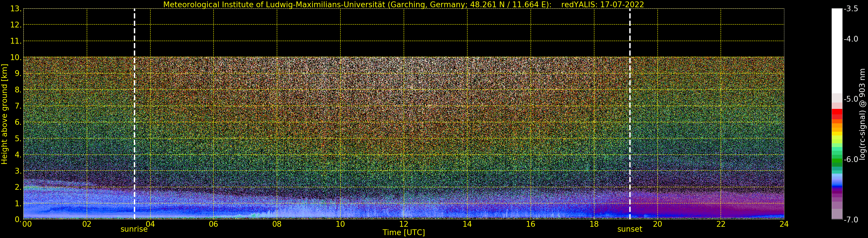Viewport: 868px width, 238px height.
Task: Click the 'log(rc-signal) @ 903 nm' colorbar label
Action: (x=862, y=114)
